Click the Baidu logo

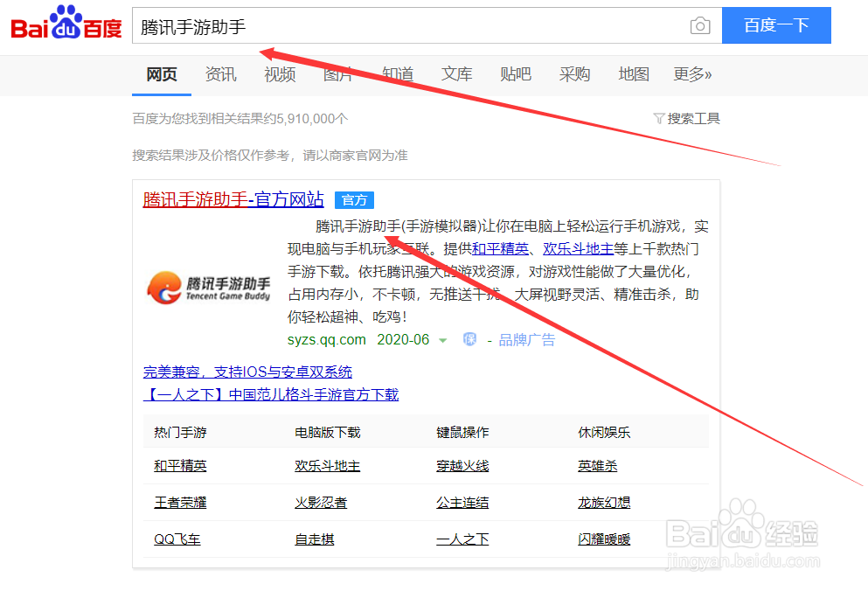[66, 24]
